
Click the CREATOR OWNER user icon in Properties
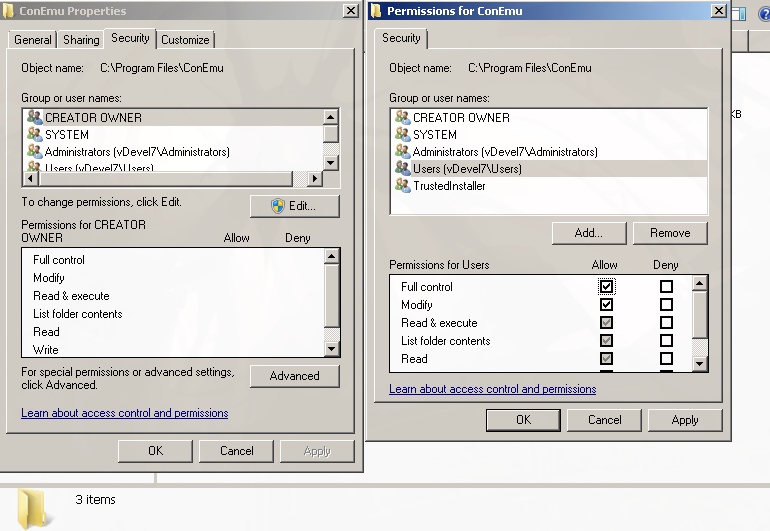pyautogui.click(x=34, y=117)
